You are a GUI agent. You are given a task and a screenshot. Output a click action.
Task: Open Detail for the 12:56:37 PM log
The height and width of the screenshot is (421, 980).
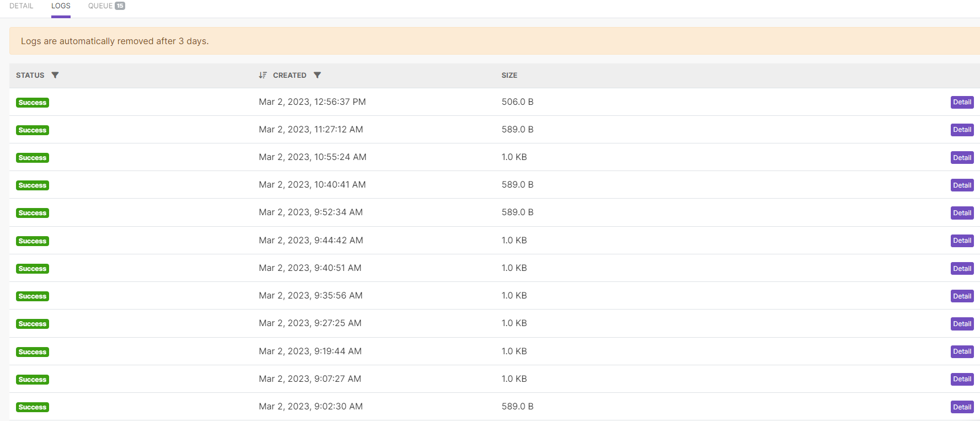pyautogui.click(x=962, y=102)
